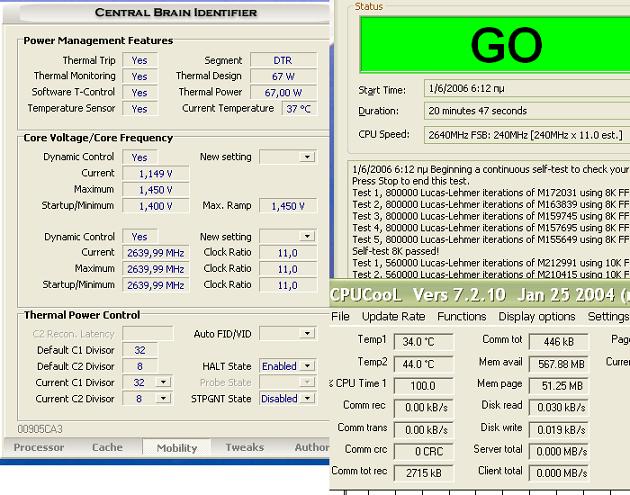Select the log line for Test 1 M172031
Image resolution: width=630 pixels, height=495 pixels.
(x=491, y=192)
